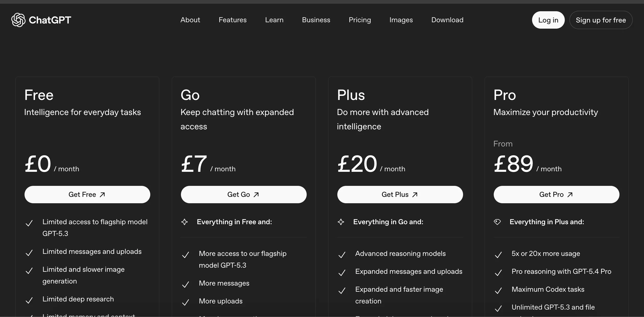
Task: Click the tag icon beside Everything in Plus
Action: (498, 222)
